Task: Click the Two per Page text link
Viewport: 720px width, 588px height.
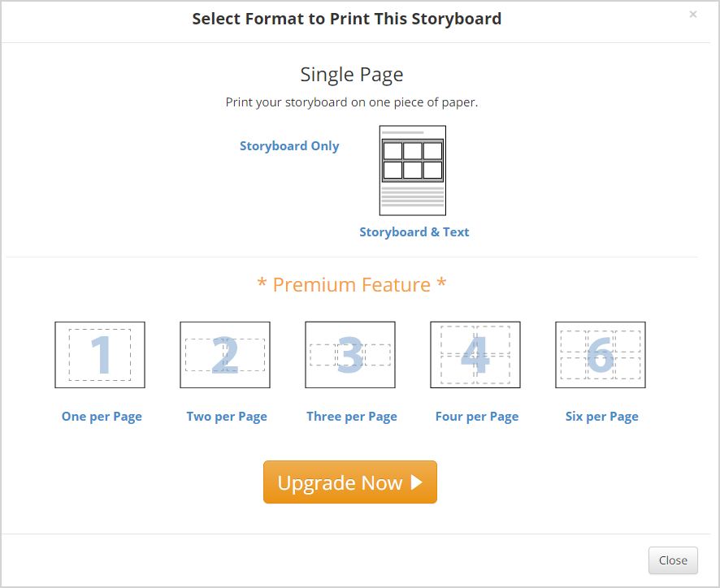Action: [227, 417]
